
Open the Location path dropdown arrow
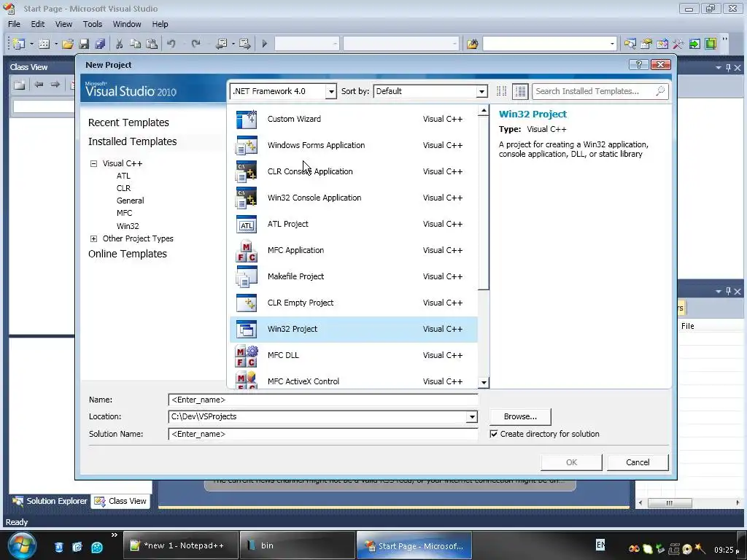pyautogui.click(x=472, y=416)
